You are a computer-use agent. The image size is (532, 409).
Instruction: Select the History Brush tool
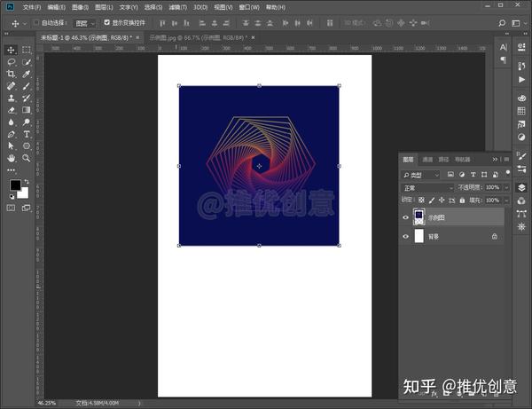(26, 98)
